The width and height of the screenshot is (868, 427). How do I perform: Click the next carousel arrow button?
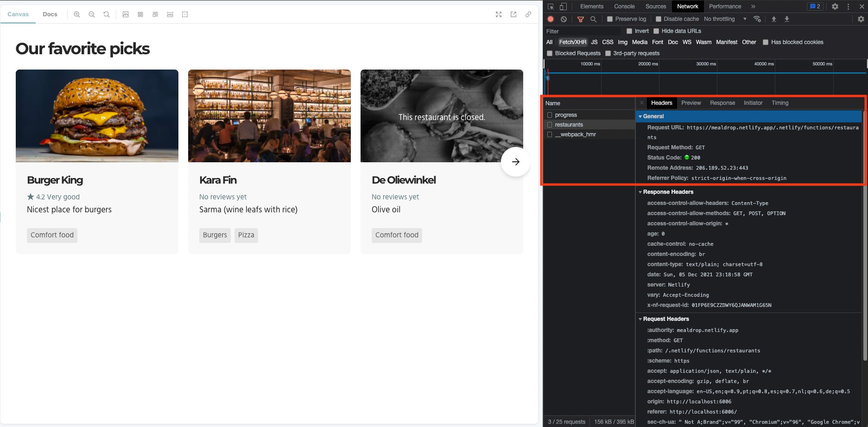516,162
